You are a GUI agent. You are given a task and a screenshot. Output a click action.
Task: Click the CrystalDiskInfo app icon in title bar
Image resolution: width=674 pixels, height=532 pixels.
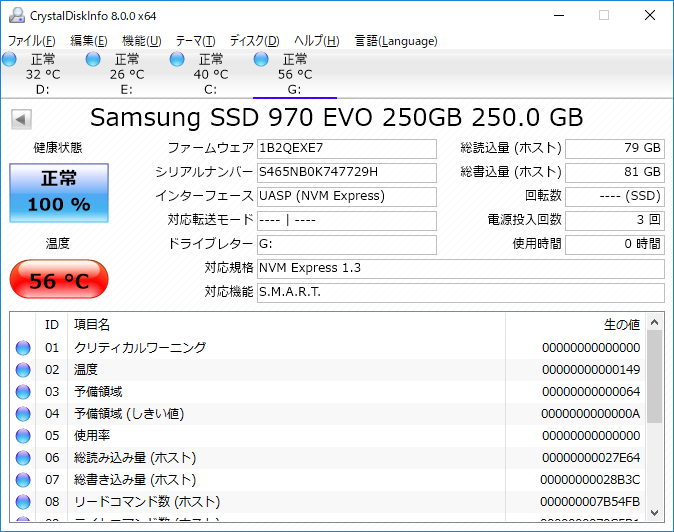coord(17,15)
